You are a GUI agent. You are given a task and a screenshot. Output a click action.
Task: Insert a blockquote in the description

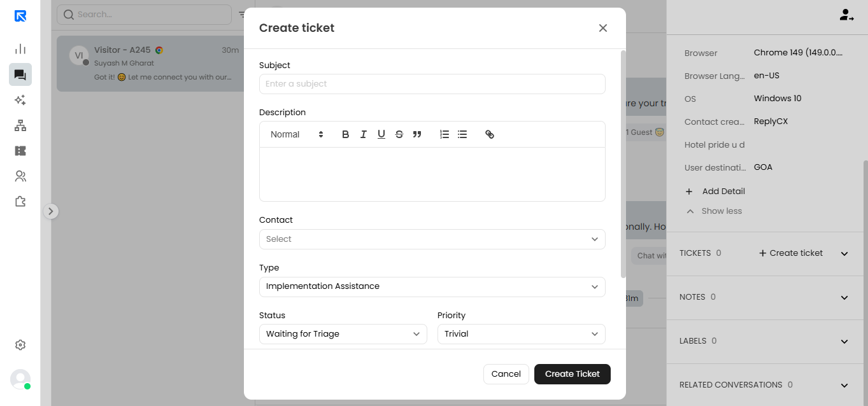(417, 134)
